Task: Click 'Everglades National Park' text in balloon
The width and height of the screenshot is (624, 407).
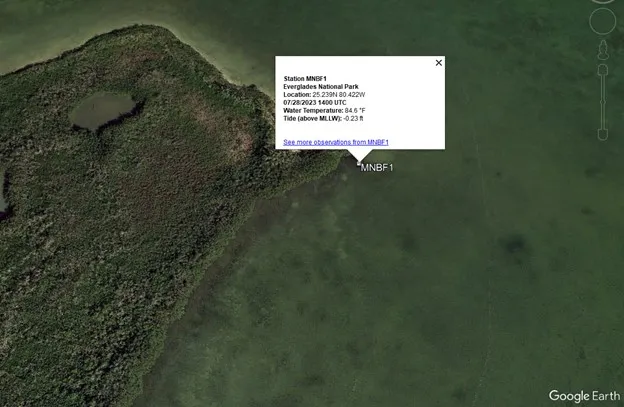Action: point(321,87)
